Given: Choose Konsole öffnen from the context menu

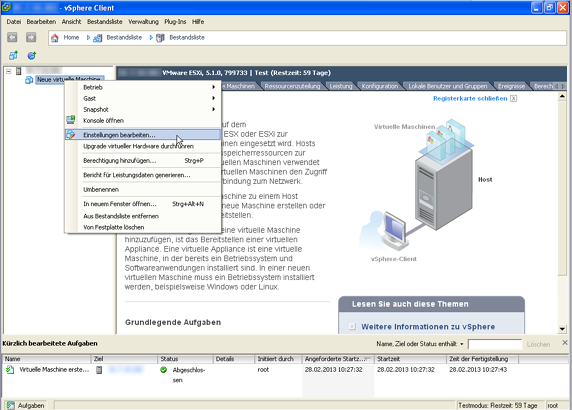Looking at the screenshot, I should click(143, 120).
